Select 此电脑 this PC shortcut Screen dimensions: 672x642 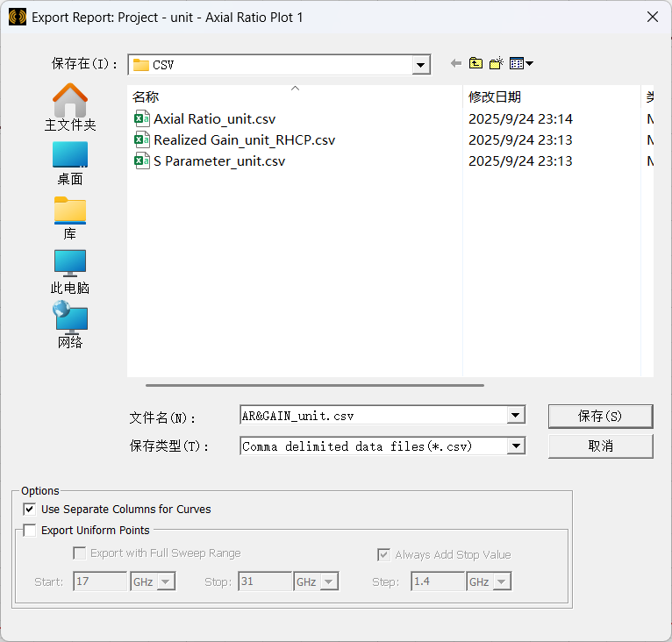tap(70, 272)
